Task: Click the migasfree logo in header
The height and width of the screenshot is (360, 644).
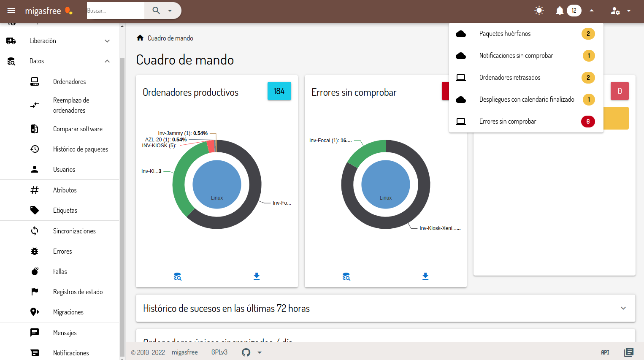Action: click(x=49, y=11)
